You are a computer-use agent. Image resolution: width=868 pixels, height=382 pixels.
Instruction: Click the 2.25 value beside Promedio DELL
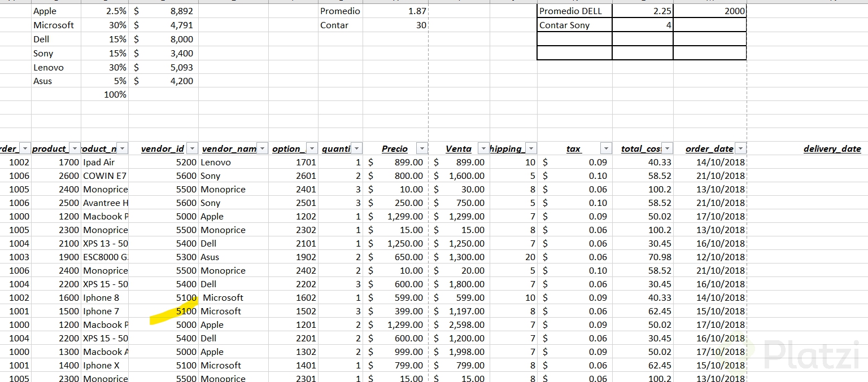643,11
